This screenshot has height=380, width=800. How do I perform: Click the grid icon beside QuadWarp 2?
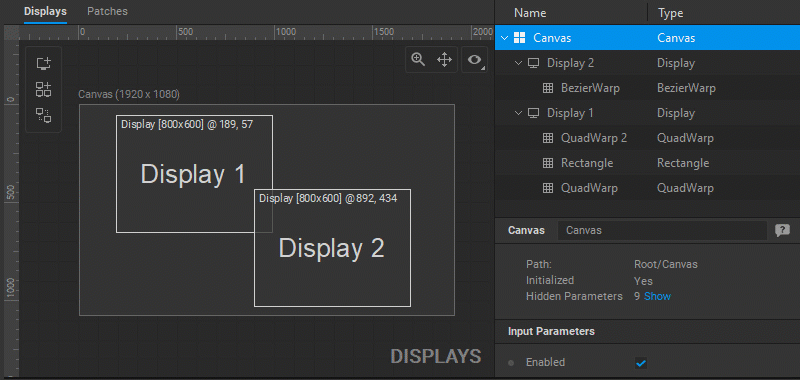[547, 138]
